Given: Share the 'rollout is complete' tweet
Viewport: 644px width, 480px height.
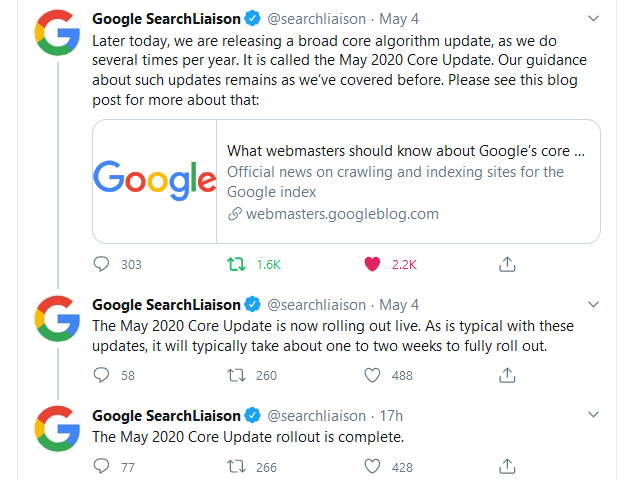Looking at the screenshot, I should 507,466.
